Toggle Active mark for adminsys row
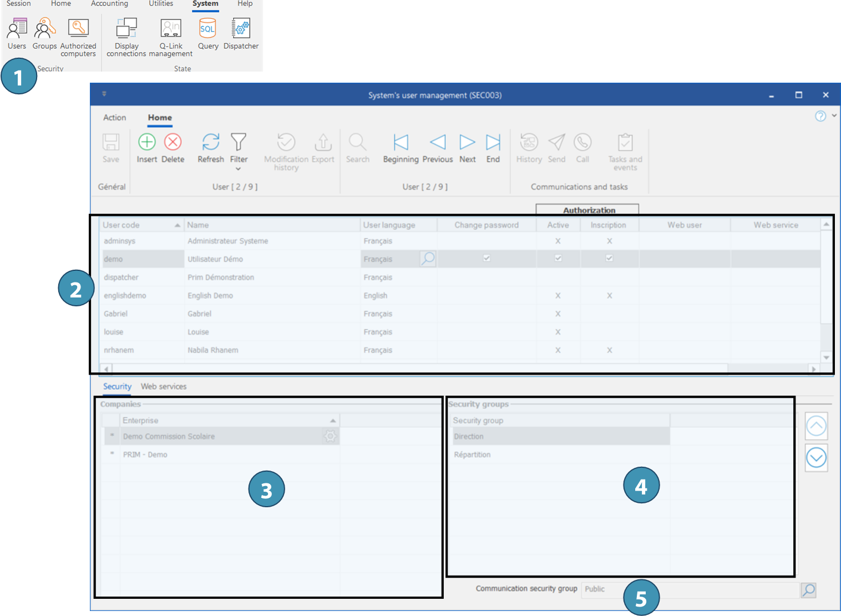 (x=558, y=241)
